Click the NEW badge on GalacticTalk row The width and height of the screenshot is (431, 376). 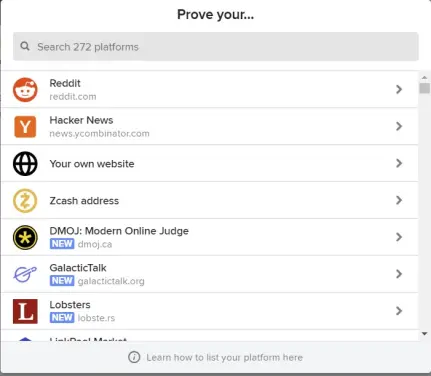(62, 281)
